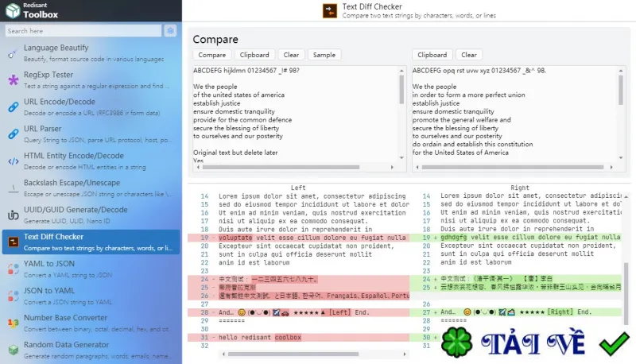Screen dimensions: 636x364
Task: Click the Backslash Escape/Unescape icon
Action: click(x=13, y=188)
